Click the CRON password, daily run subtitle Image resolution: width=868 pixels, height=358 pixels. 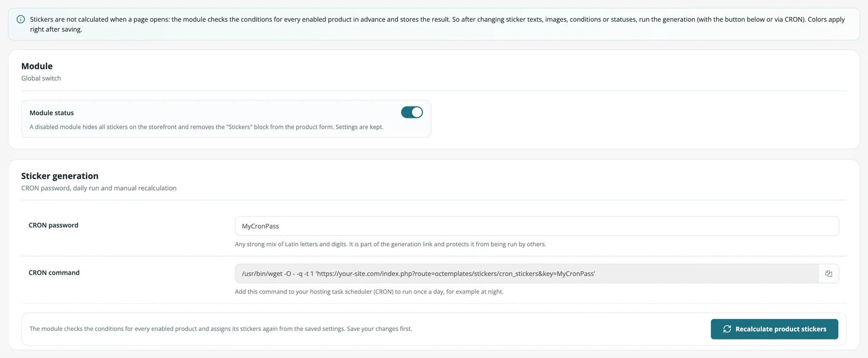[x=99, y=189]
